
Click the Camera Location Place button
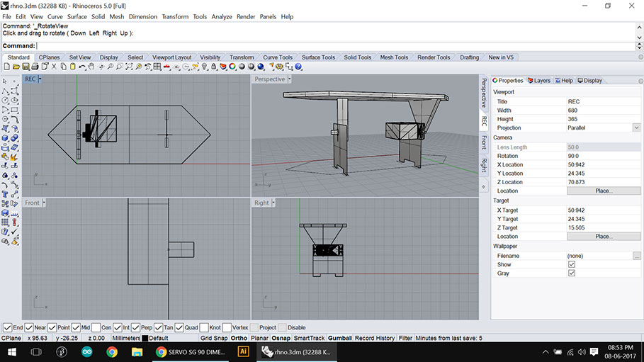click(x=603, y=191)
